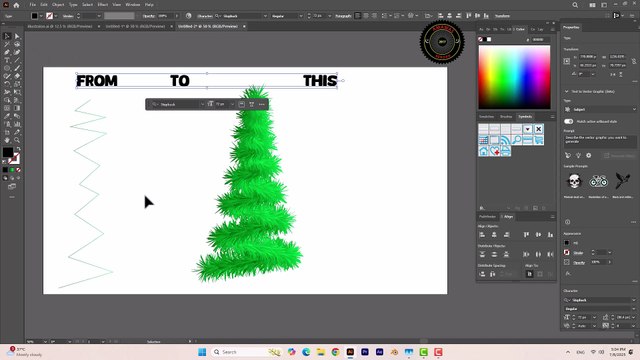The height and width of the screenshot is (360, 640).
Task: Click the info icon in Properties panel
Action: point(567,222)
